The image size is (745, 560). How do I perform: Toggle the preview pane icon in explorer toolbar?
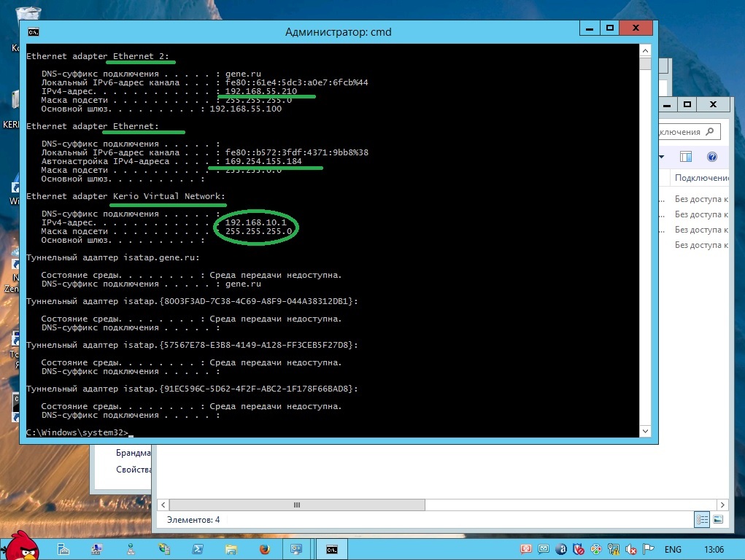click(x=686, y=157)
